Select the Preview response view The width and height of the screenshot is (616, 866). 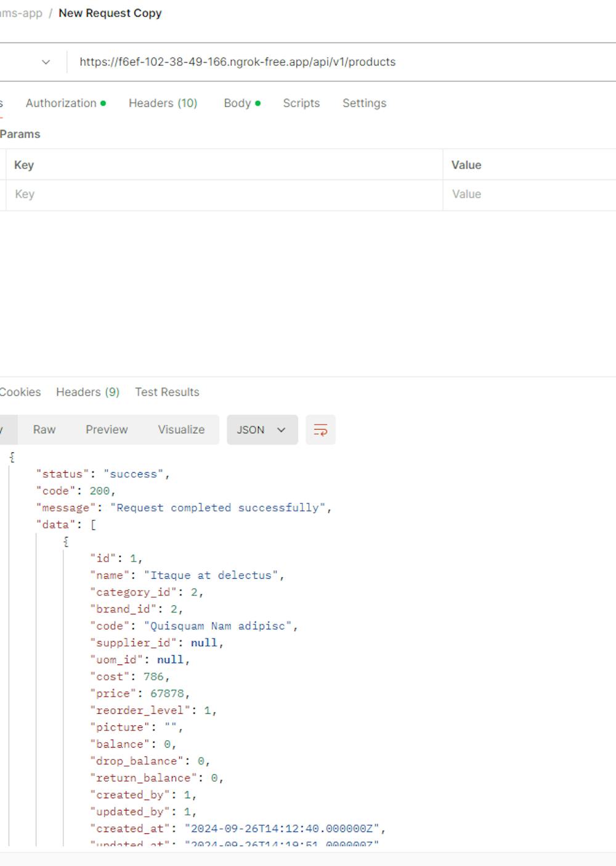[x=107, y=430]
